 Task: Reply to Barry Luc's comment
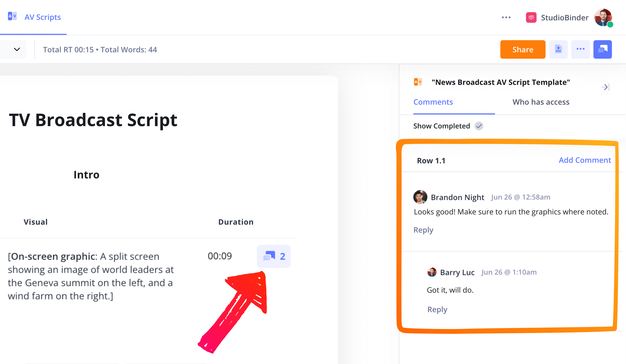[x=437, y=309]
